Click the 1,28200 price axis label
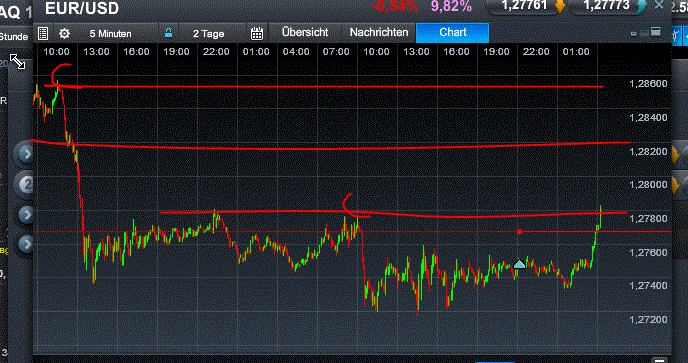Screen dimensions: 688x363 [x=648, y=151]
